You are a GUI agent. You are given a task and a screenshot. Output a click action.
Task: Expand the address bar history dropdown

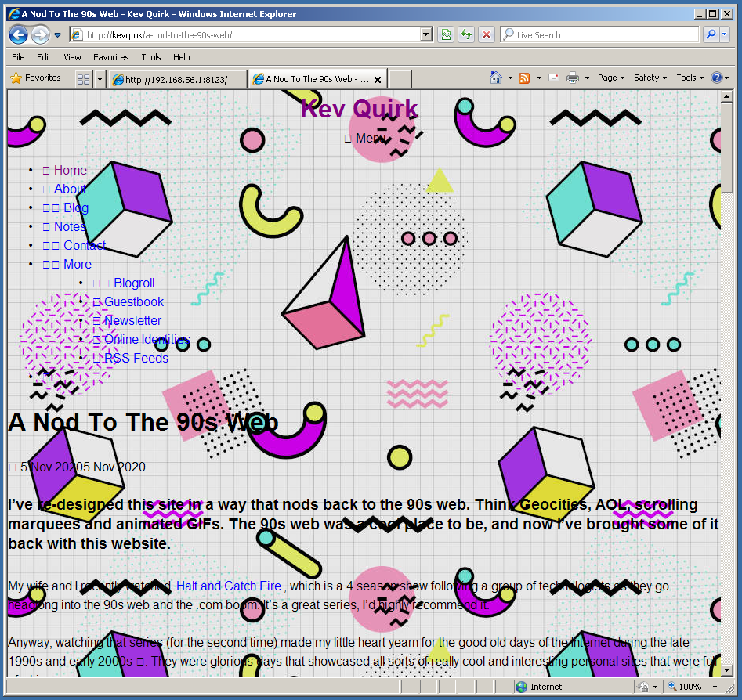(x=426, y=34)
